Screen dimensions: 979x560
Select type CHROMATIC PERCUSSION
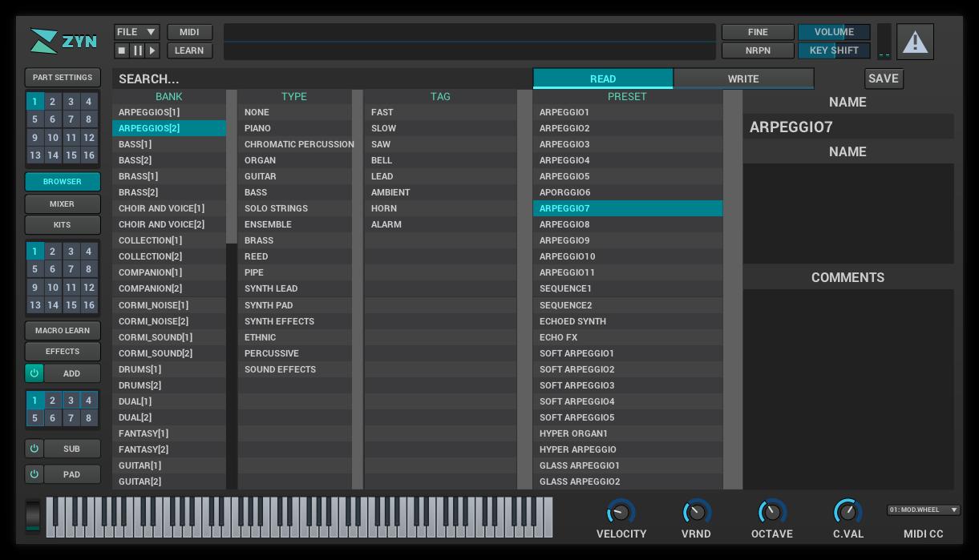coord(295,144)
